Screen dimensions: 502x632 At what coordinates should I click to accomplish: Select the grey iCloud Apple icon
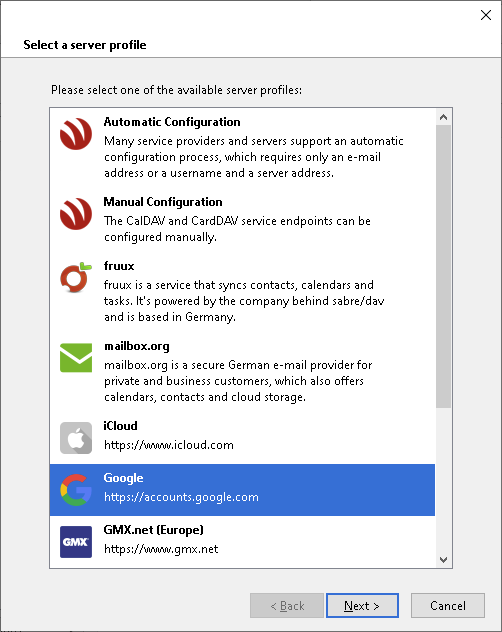[x=76, y=438]
